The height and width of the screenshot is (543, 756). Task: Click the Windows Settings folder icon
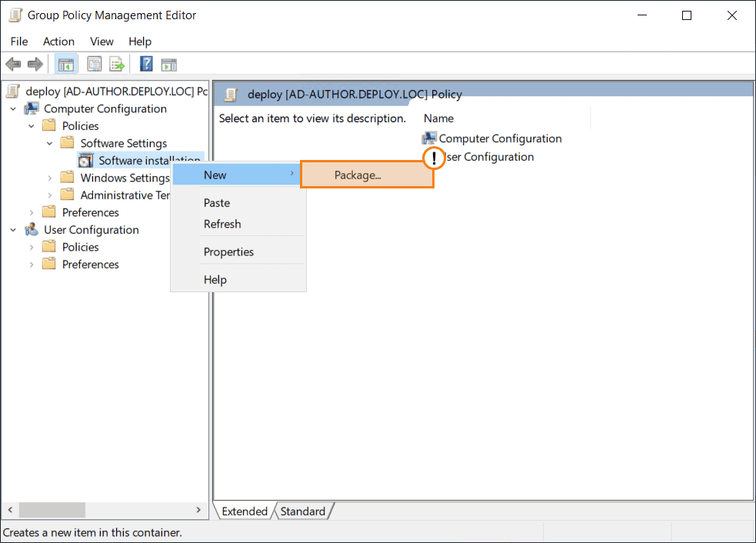click(68, 178)
